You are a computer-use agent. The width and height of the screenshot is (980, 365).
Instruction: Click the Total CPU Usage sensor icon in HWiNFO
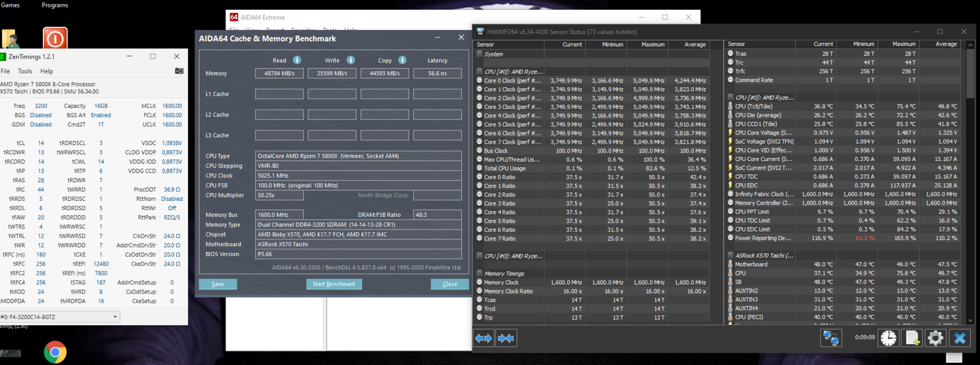[480, 168]
